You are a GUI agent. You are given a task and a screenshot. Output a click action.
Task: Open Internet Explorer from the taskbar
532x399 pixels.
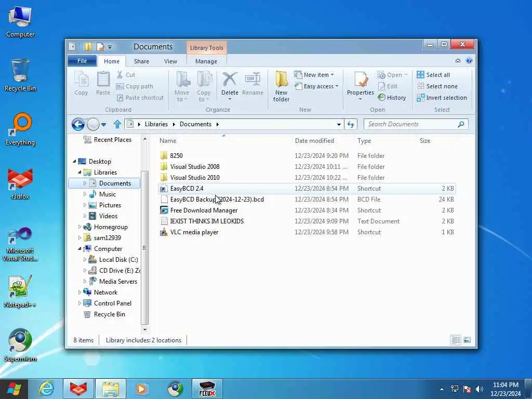click(46, 389)
